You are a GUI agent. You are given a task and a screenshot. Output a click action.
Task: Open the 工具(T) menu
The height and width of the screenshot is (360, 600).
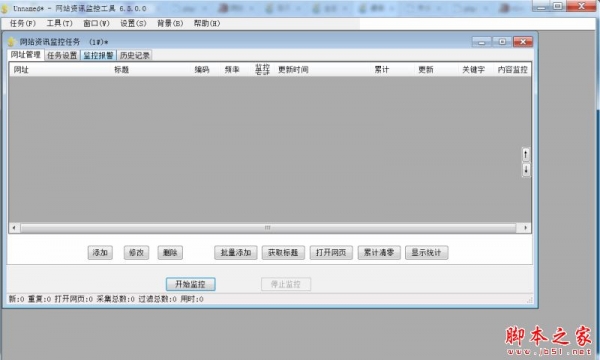(x=59, y=23)
